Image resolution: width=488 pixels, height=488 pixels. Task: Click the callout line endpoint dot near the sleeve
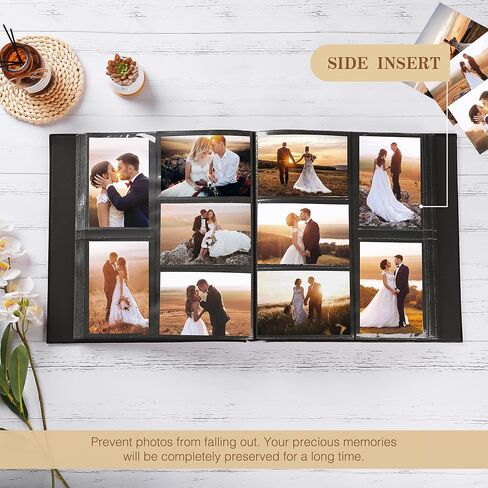click(421, 207)
